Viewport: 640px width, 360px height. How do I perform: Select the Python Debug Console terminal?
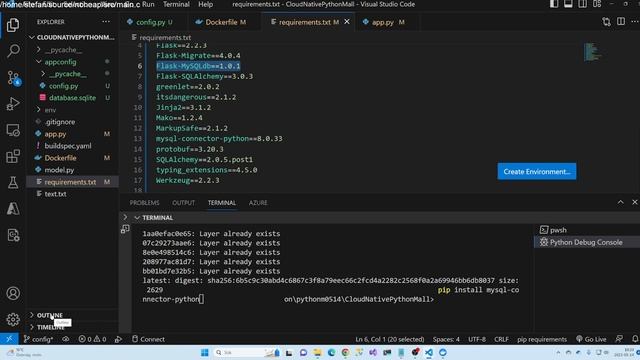(587, 242)
